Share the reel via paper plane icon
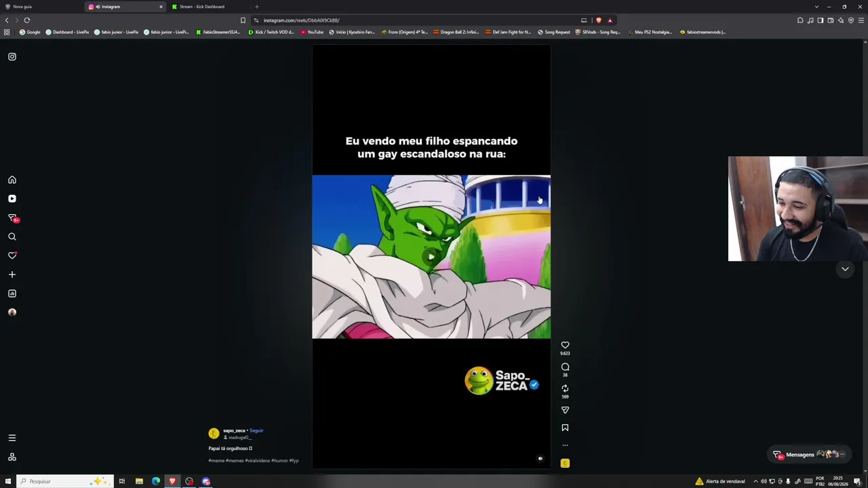Viewport: 868px width, 488px height. click(x=565, y=410)
